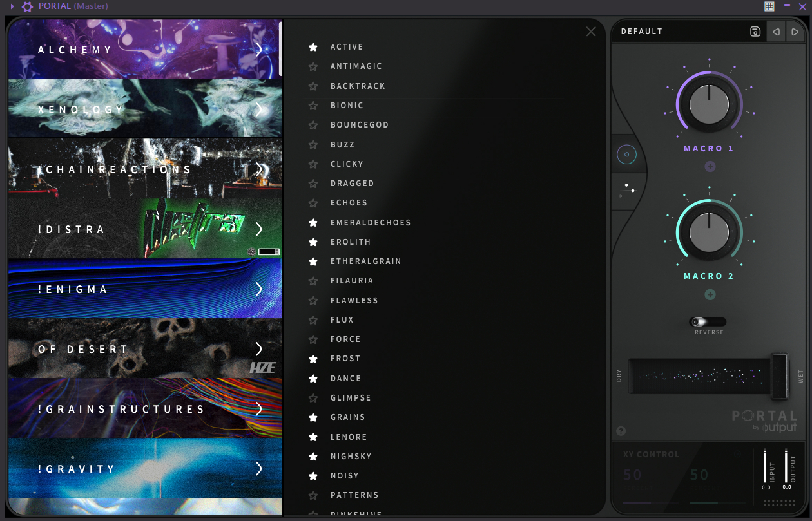
Task: Select the NOISY preset
Action: 345,475
